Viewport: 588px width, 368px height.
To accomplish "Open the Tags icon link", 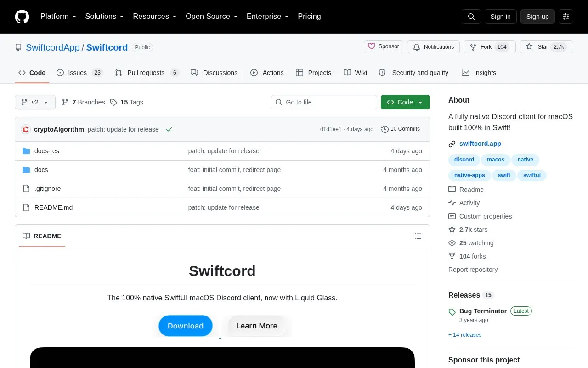I will click(x=113, y=102).
